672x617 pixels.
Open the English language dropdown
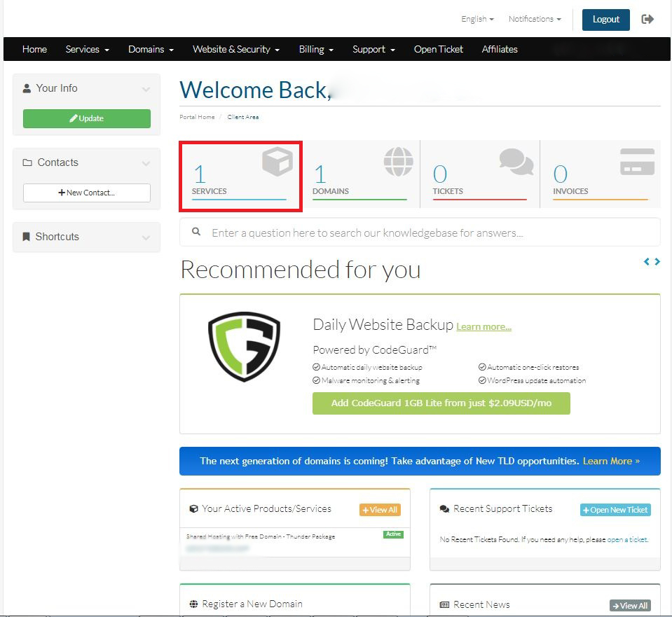click(x=477, y=19)
